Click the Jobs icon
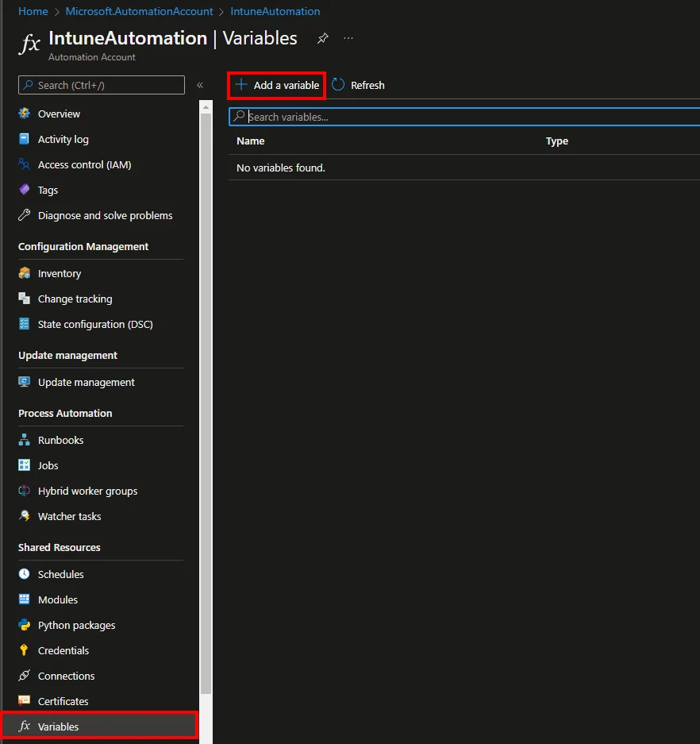Image resolution: width=700 pixels, height=744 pixels. coord(24,465)
